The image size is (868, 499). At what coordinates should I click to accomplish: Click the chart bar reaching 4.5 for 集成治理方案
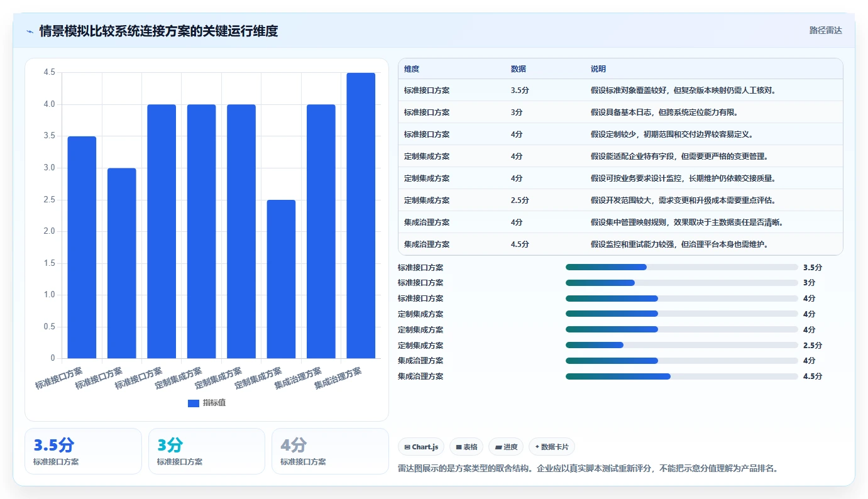361,216
